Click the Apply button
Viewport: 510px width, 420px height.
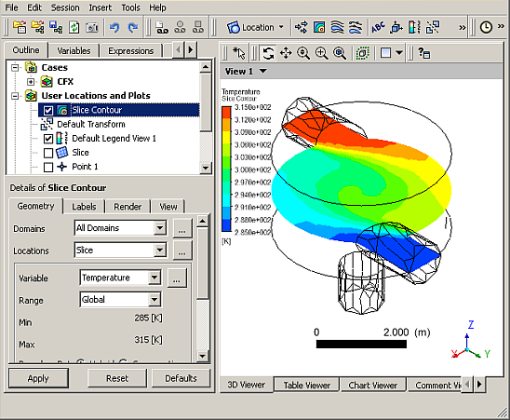click(38, 378)
